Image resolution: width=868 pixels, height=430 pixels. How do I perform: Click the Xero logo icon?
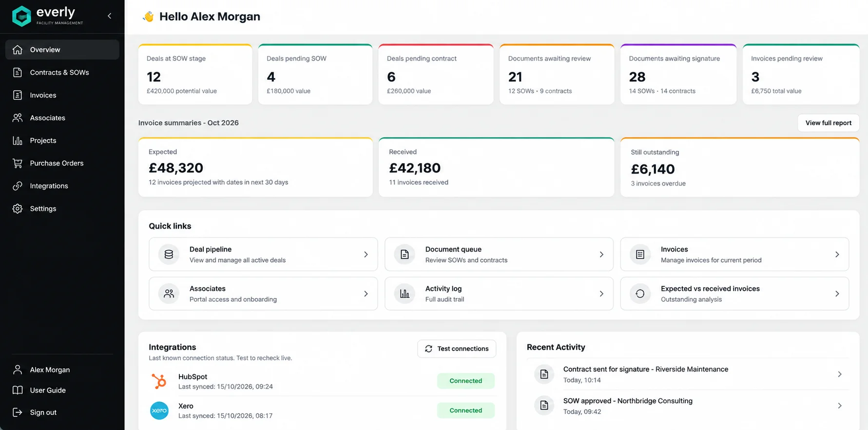point(159,411)
